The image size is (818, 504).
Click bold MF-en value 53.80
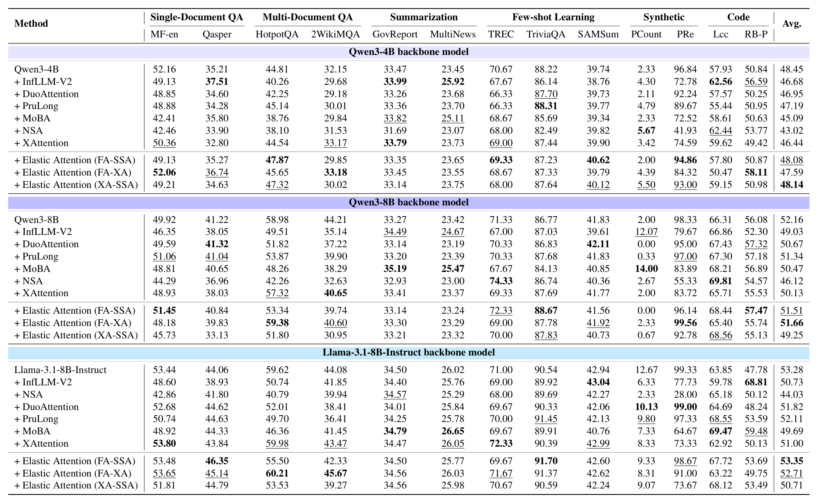point(164,443)
